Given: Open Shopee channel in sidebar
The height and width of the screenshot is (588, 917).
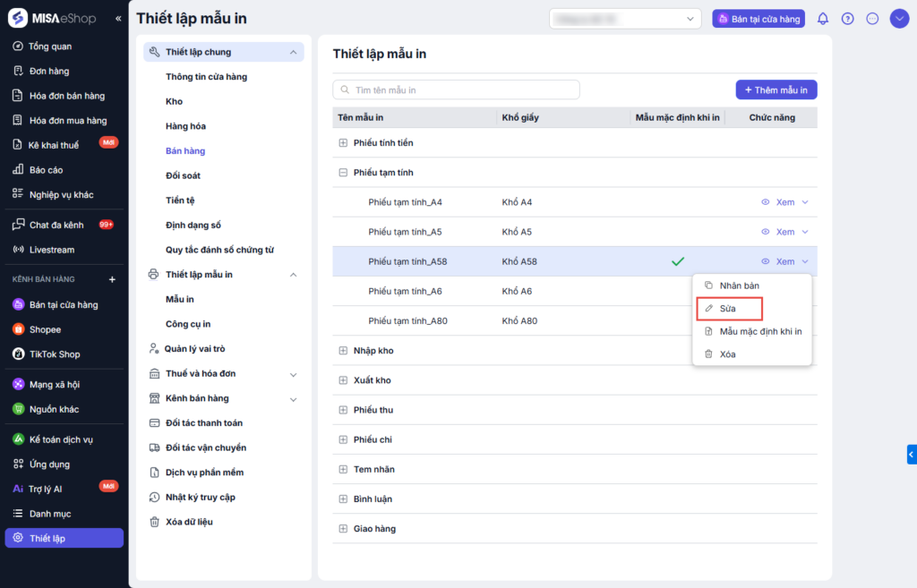Looking at the screenshot, I should click(45, 329).
